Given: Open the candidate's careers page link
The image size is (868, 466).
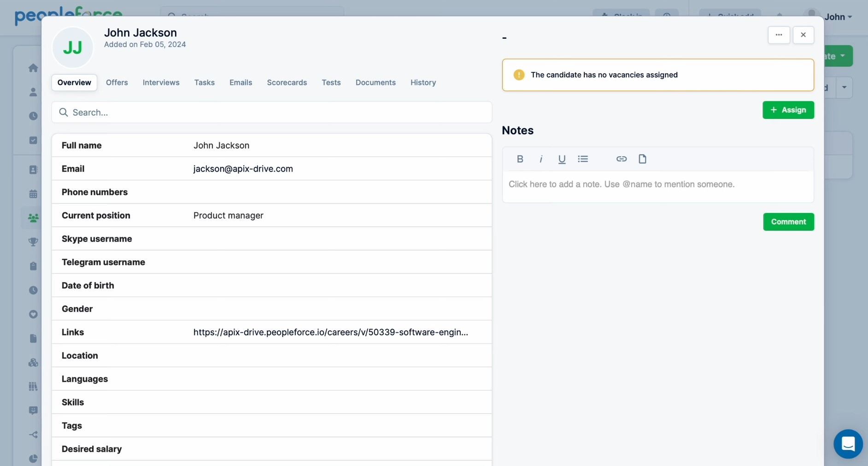Looking at the screenshot, I should coord(331,332).
